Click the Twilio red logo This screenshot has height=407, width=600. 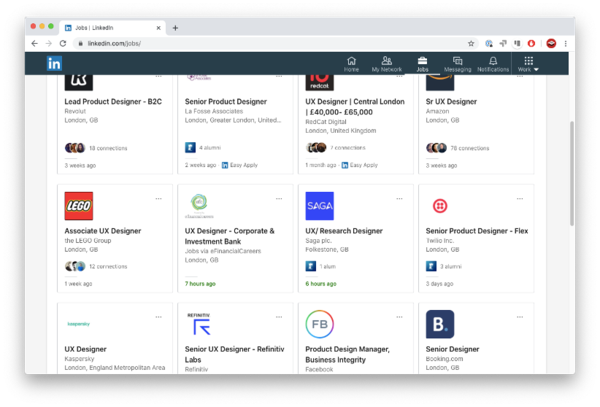[x=440, y=206]
